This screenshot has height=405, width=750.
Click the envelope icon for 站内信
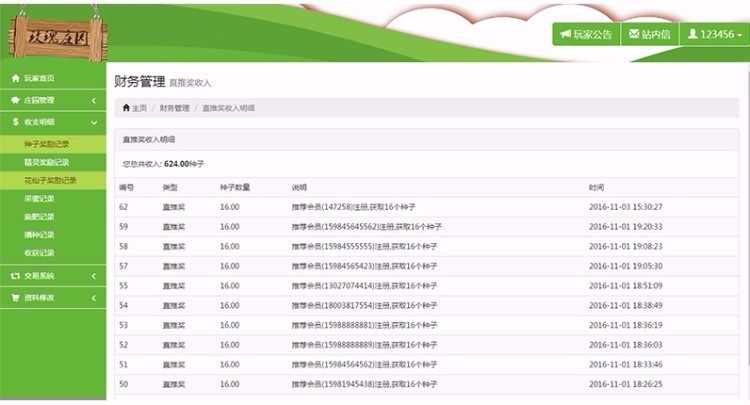click(634, 34)
